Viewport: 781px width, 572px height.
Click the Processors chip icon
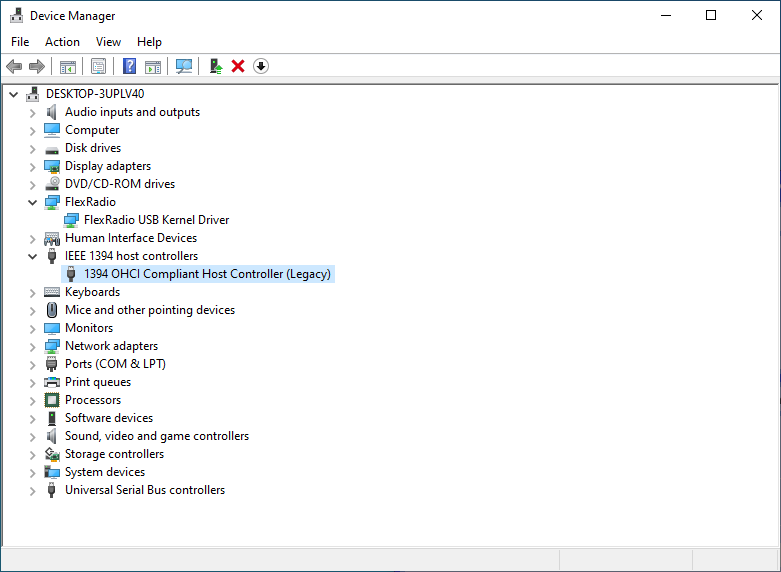[52, 400]
